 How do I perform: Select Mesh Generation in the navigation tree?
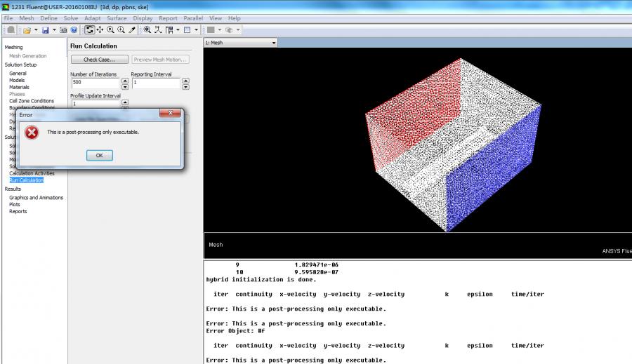28,56
